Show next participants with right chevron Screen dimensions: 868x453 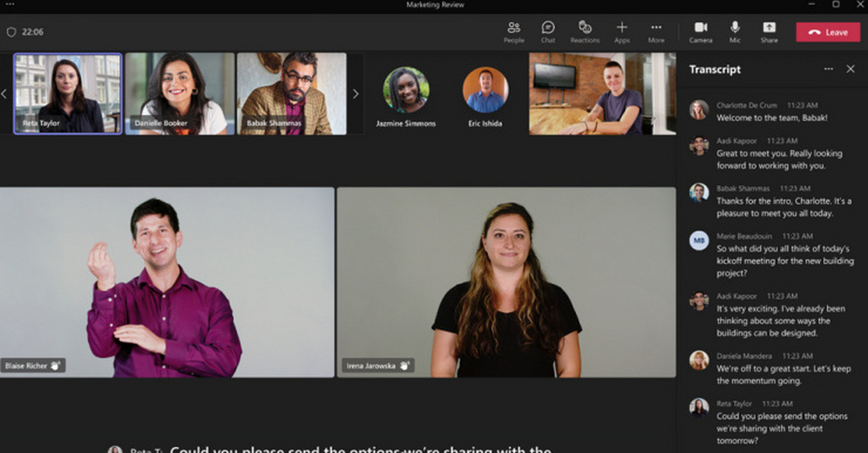coord(355,94)
